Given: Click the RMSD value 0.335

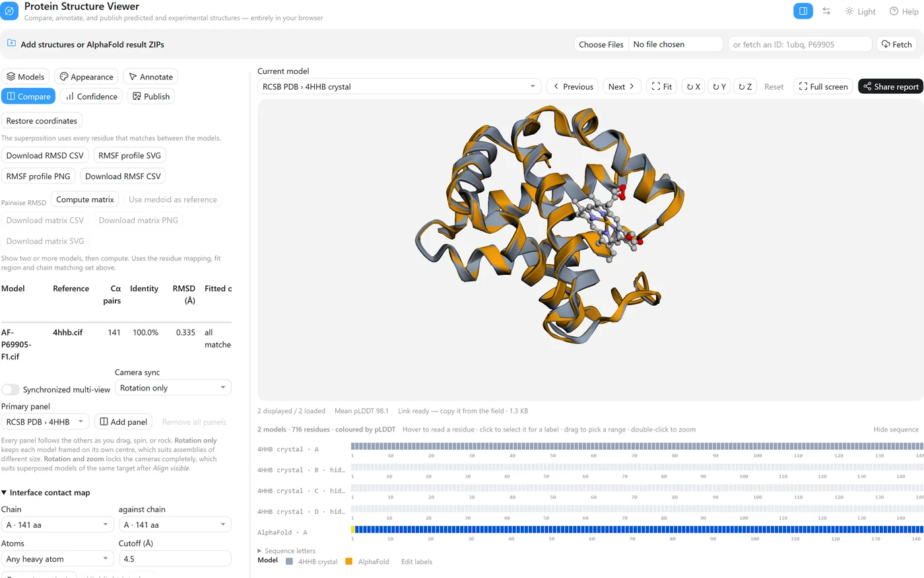Looking at the screenshot, I should point(185,332).
